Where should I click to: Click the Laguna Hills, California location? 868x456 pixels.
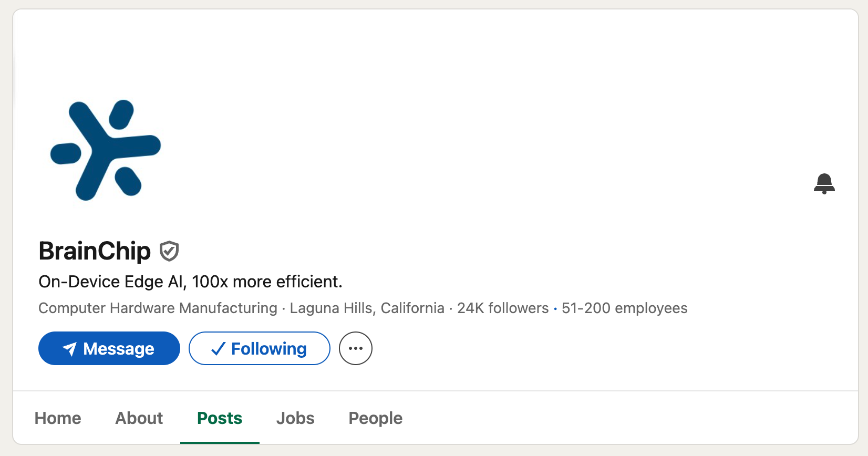[367, 308]
